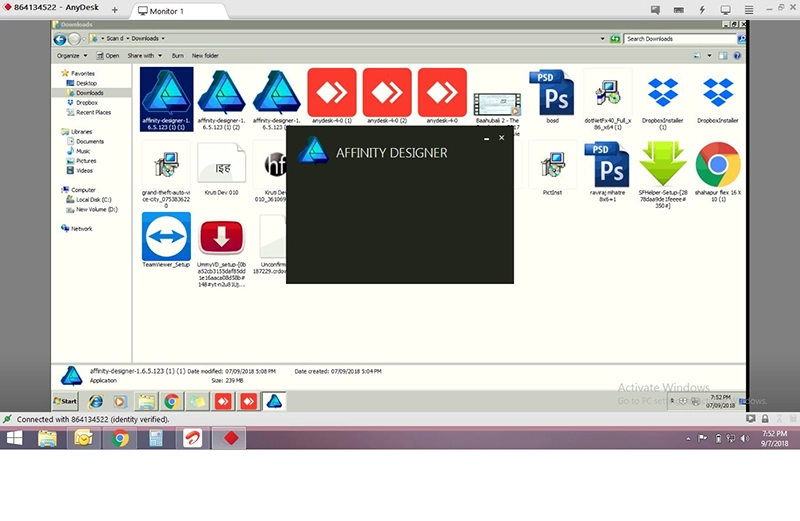Viewport: 800px width, 521px height.
Task: Select affinity-designer-1.6.5.123 (1) (2) file icon
Action: coord(221,93)
